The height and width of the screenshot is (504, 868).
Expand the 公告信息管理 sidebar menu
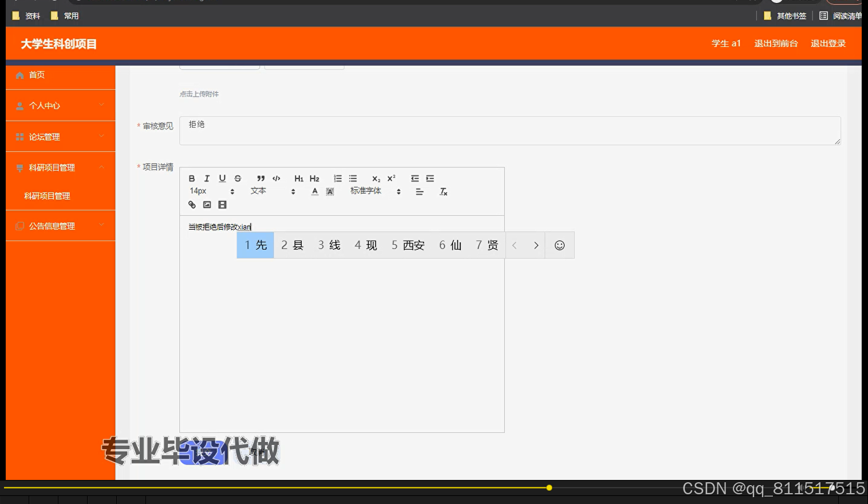pyautogui.click(x=61, y=226)
